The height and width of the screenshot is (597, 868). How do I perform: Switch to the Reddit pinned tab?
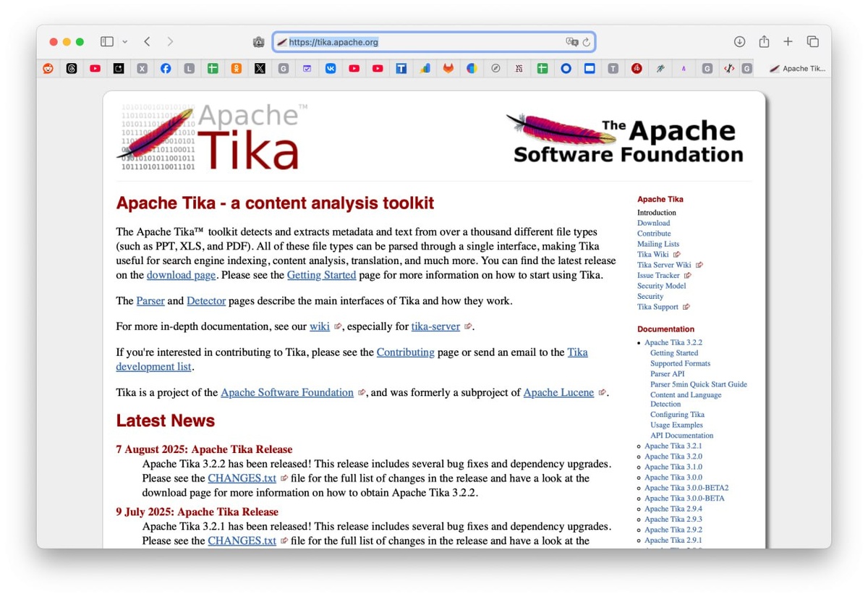click(48, 69)
